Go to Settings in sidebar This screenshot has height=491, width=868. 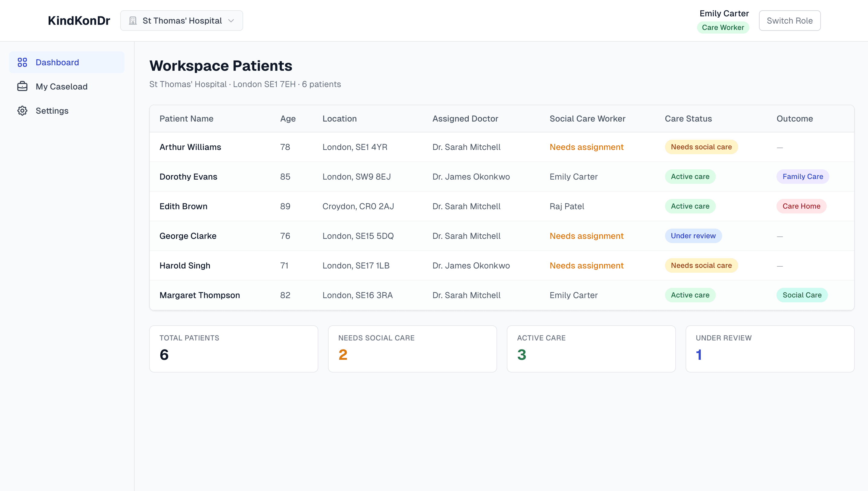pos(52,111)
